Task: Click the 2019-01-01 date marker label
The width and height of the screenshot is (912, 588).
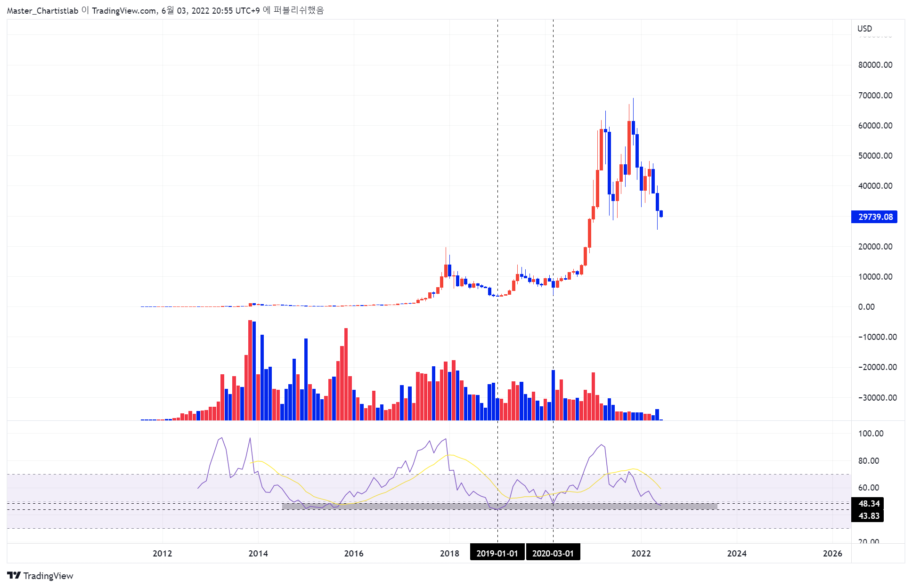Action: [497, 553]
